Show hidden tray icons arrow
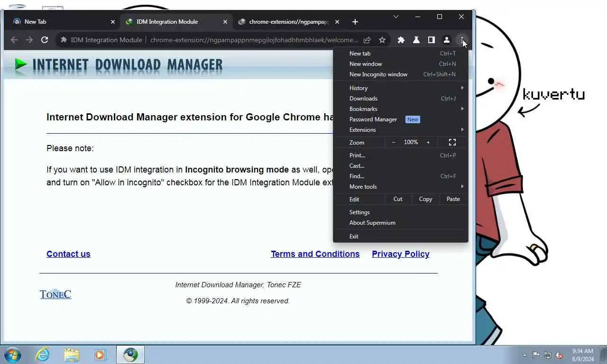The width and height of the screenshot is (607, 364). (x=524, y=355)
